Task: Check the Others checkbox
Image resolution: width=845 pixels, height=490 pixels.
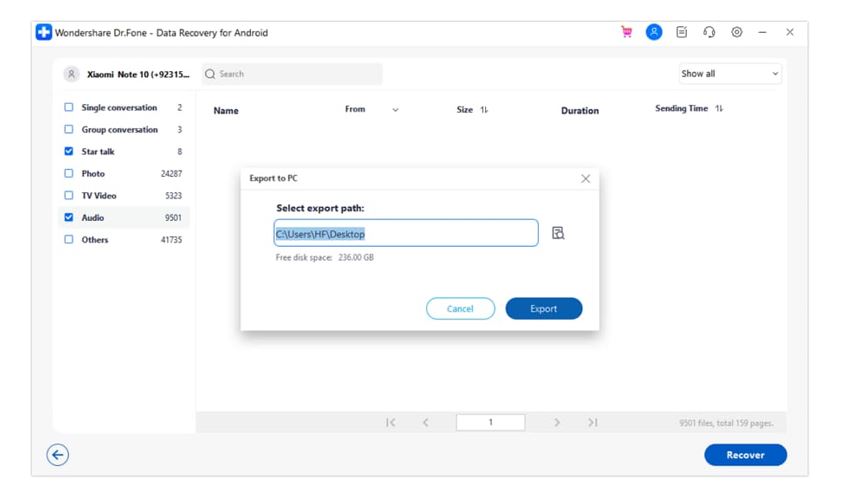Action: (x=68, y=239)
